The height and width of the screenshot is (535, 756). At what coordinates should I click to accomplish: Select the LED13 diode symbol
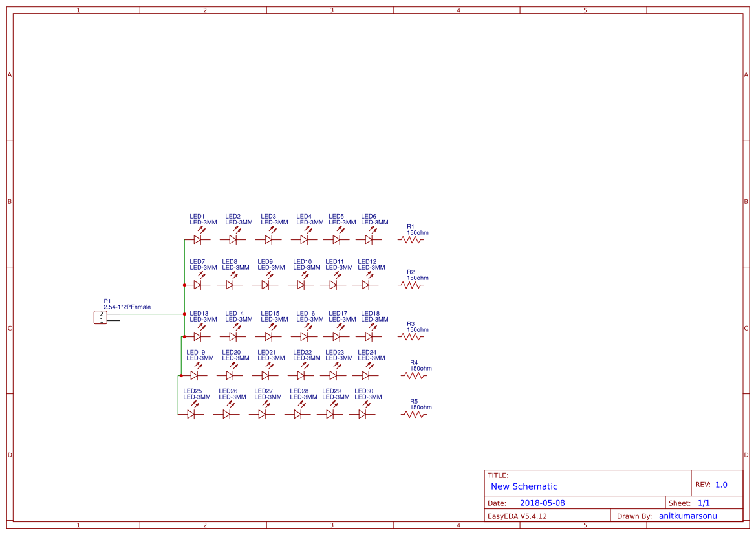pos(197,336)
